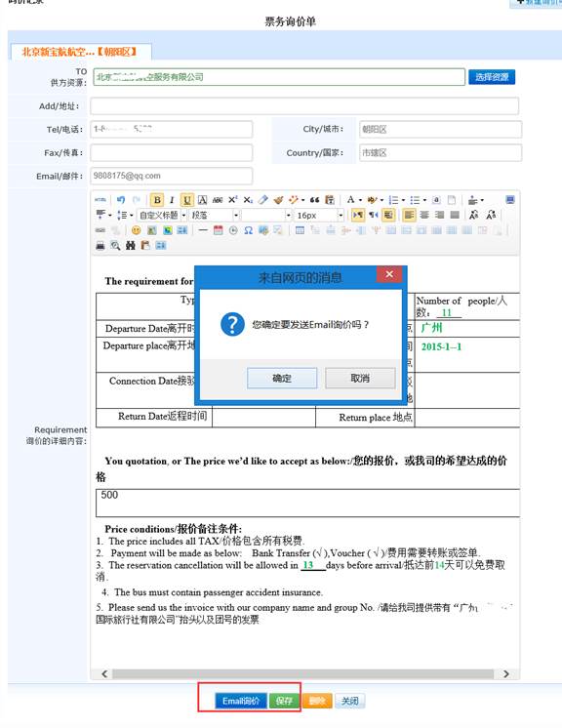Insert an emoticon smiley
This screenshot has height=728, width=562.
[x=136, y=230]
